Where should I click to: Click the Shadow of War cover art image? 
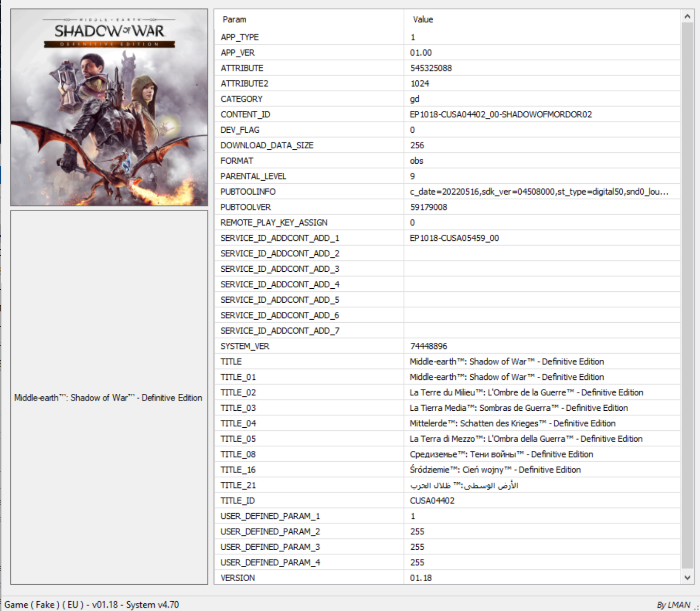109,107
